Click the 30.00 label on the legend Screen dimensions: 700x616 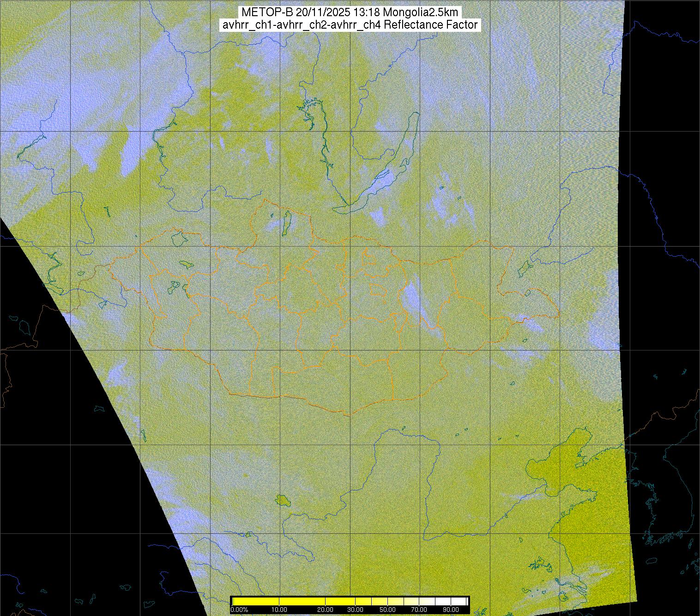tap(355, 610)
